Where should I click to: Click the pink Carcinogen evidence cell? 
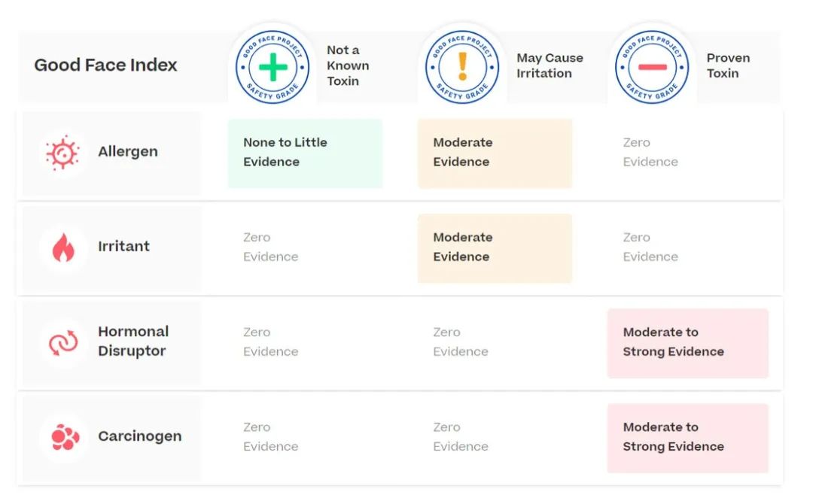coord(687,437)
